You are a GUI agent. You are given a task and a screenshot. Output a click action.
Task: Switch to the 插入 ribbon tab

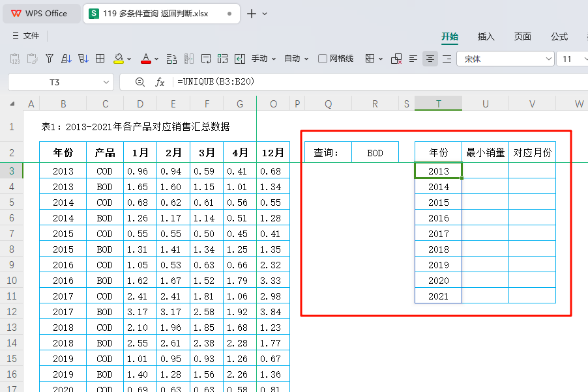click(486, 36)
